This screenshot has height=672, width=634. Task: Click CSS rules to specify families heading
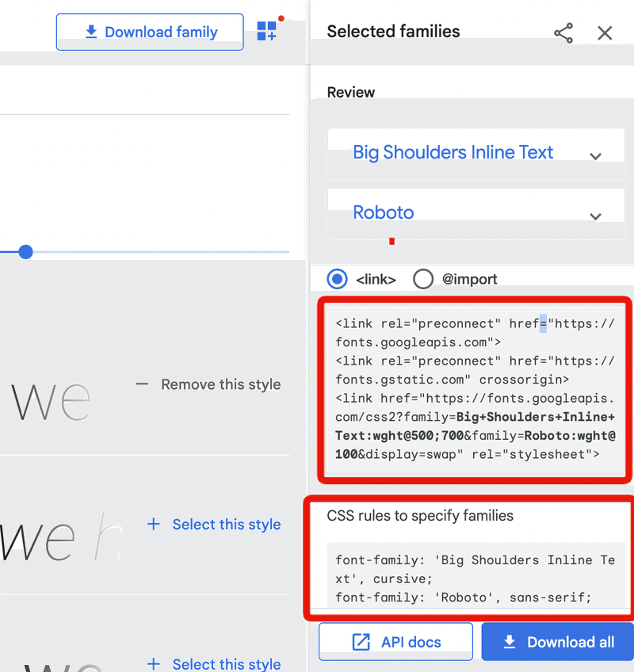click(x=420, y=516)
